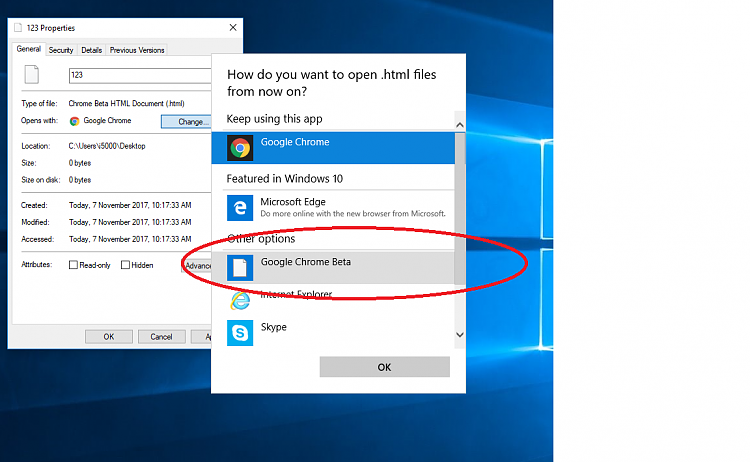Open the Security tab
Viewport: 750px width, 462px height.
pyautogui.click(x=61, y=50)
